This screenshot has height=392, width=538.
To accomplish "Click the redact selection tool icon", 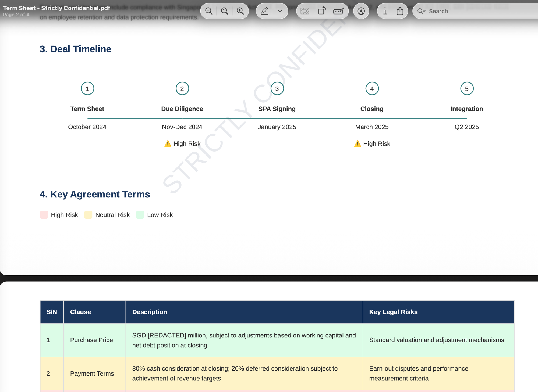I will coord(305,11).
